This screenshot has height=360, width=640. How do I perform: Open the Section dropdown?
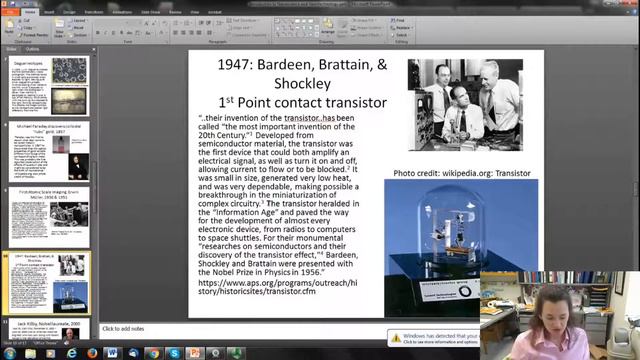pos(78,35)
